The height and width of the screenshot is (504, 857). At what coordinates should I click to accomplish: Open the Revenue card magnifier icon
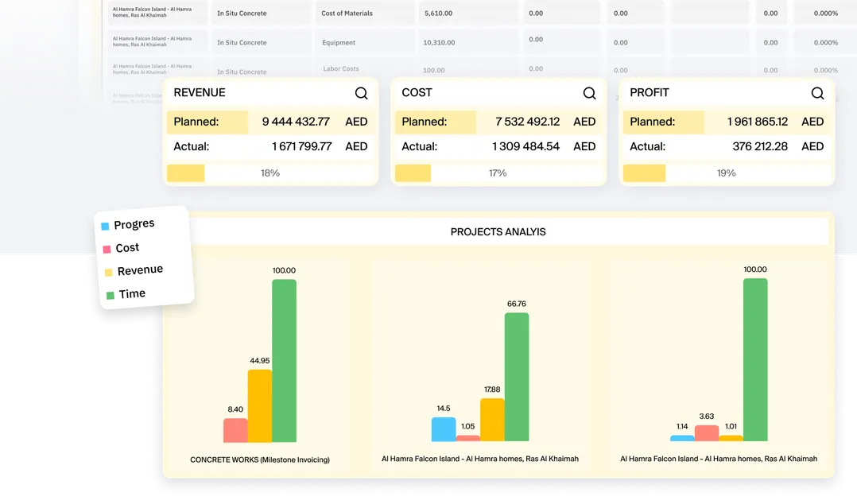coord(361,94)
